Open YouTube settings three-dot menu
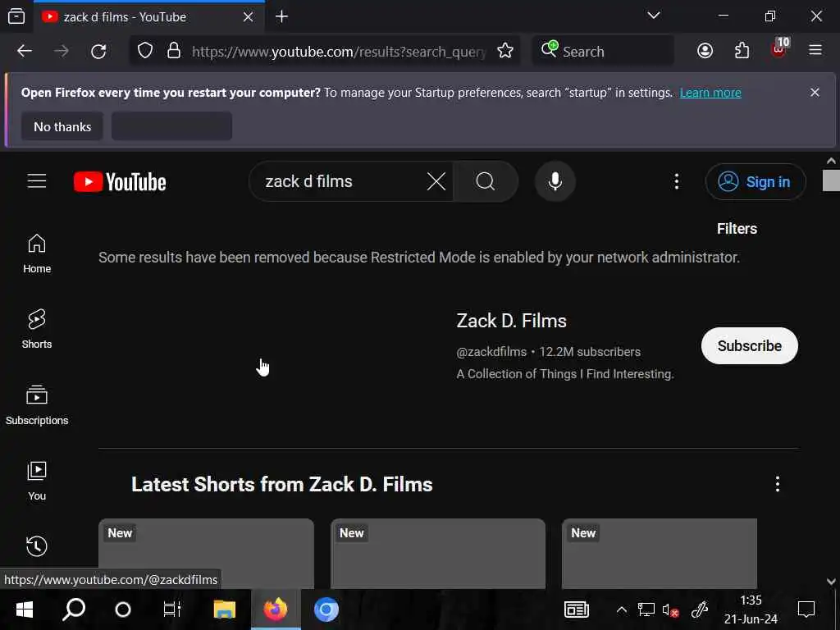840x630 pixels. tap(677, 181)
